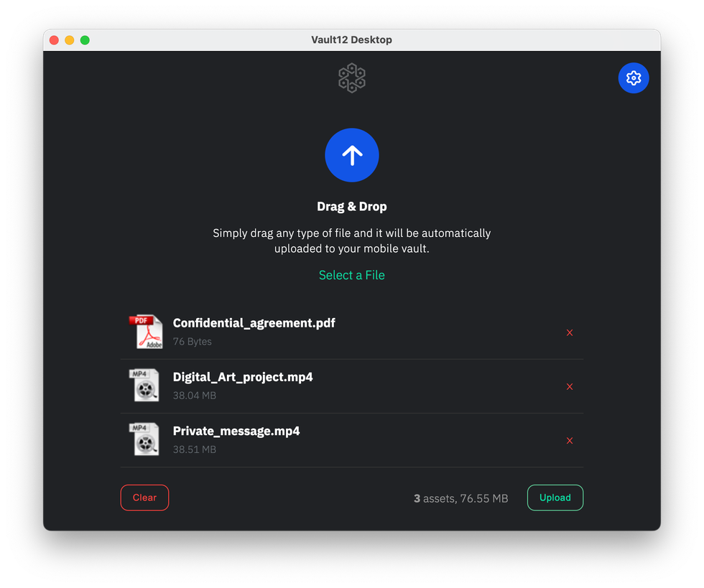Remove Digital_Art_project.mp4 with its red X
The height and width of the screenshot is (588, 704).
(570, 386)
